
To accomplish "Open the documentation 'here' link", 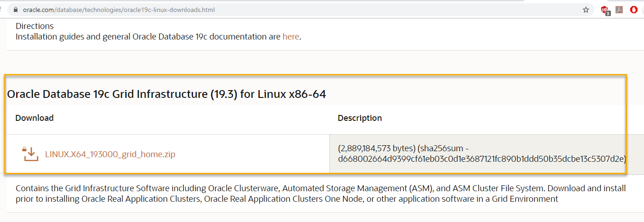I will click(291, 37).
